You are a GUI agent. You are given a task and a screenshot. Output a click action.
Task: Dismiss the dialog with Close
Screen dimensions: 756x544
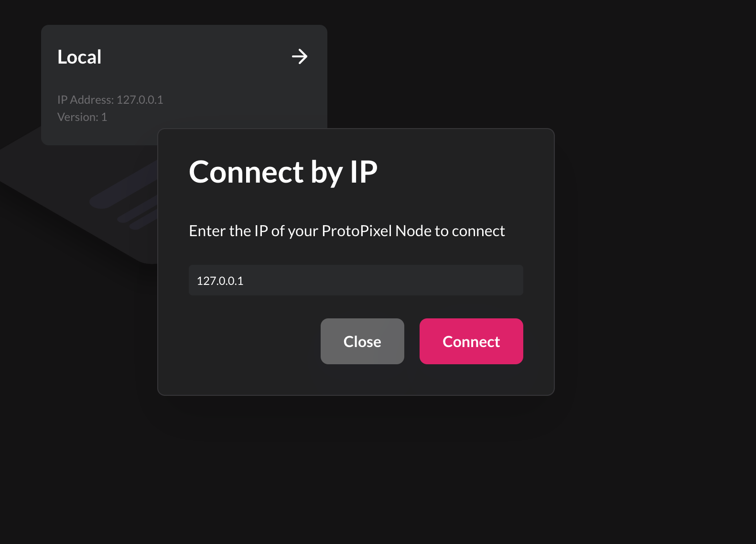tap(362, 341)
